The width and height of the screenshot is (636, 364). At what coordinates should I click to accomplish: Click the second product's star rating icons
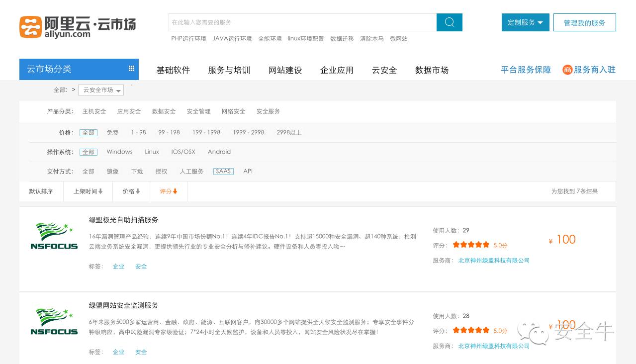point(470,330)
